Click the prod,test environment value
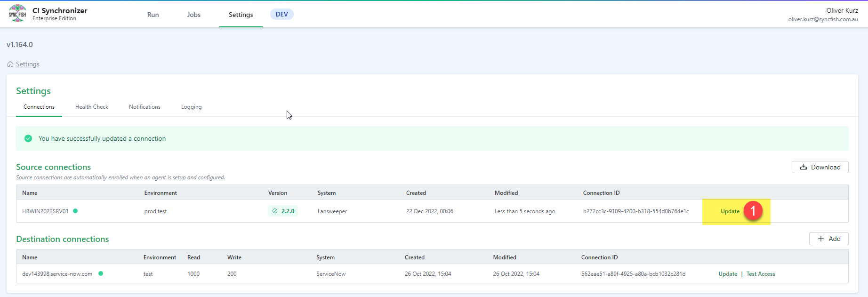The width and height of the screenshot is (868, 297). tap(155, 211)
